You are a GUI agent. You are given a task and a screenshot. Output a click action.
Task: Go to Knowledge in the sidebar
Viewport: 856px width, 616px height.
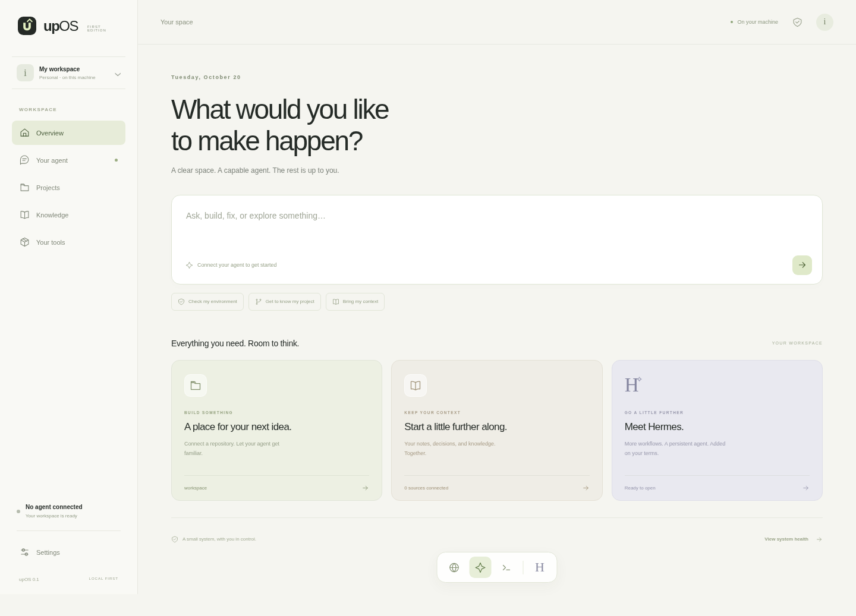click(68, 215)
